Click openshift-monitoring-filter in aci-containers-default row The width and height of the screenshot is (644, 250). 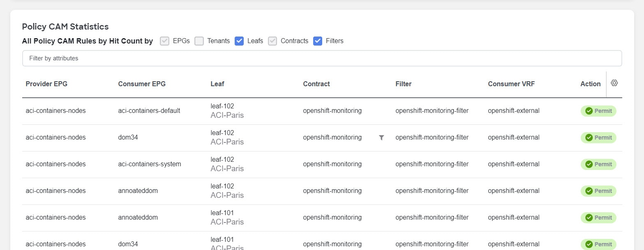[432, 111]
